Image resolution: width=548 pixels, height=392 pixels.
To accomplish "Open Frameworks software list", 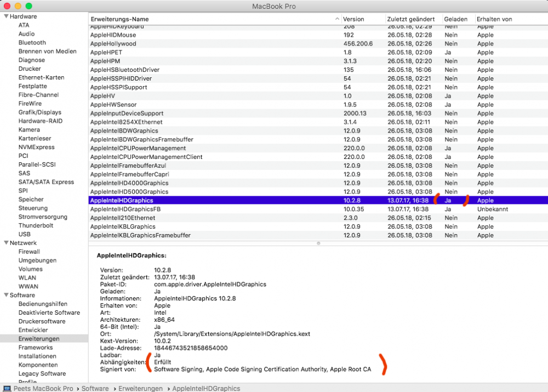I will (x=35, y=348).
